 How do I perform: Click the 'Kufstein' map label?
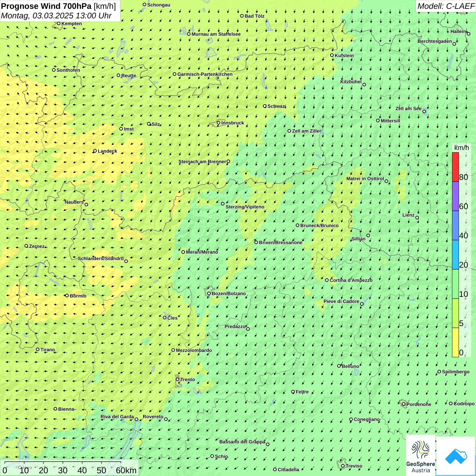point(344,55)
